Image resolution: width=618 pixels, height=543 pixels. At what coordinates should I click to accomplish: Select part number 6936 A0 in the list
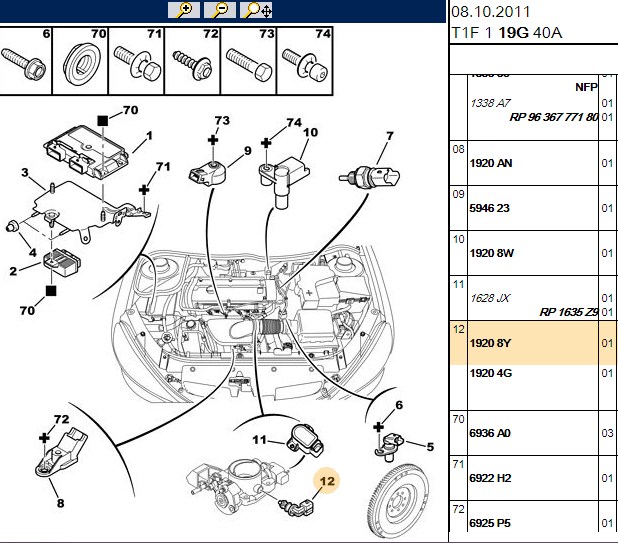click(490, 433)
